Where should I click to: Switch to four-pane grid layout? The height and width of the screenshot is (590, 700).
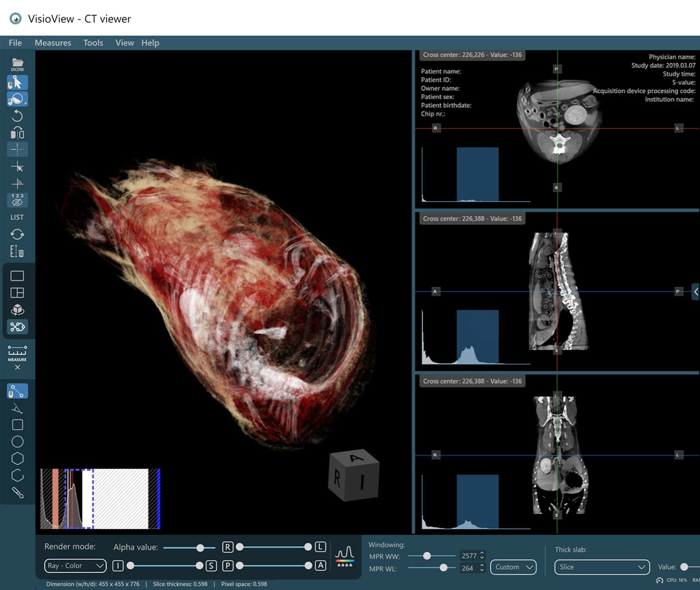[x=17, y=293]
